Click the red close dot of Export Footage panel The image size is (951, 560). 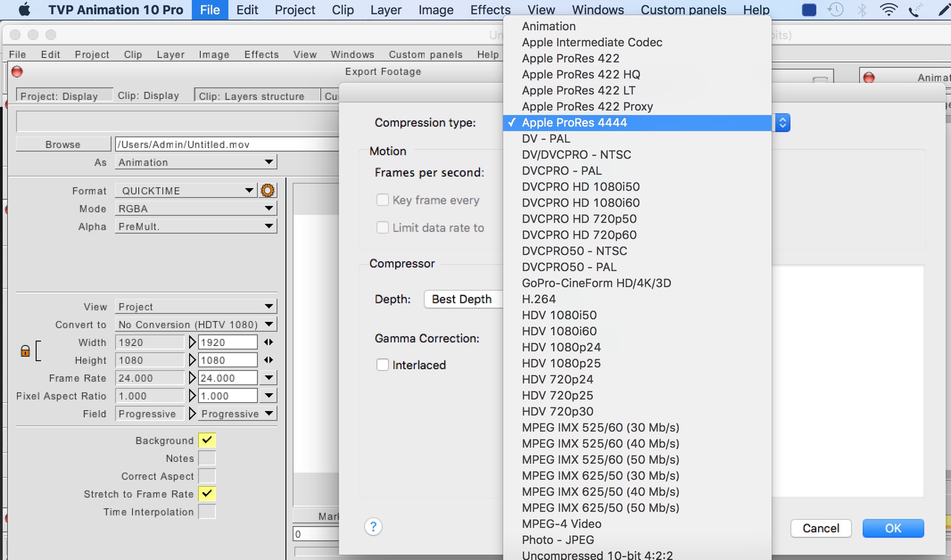17,71
